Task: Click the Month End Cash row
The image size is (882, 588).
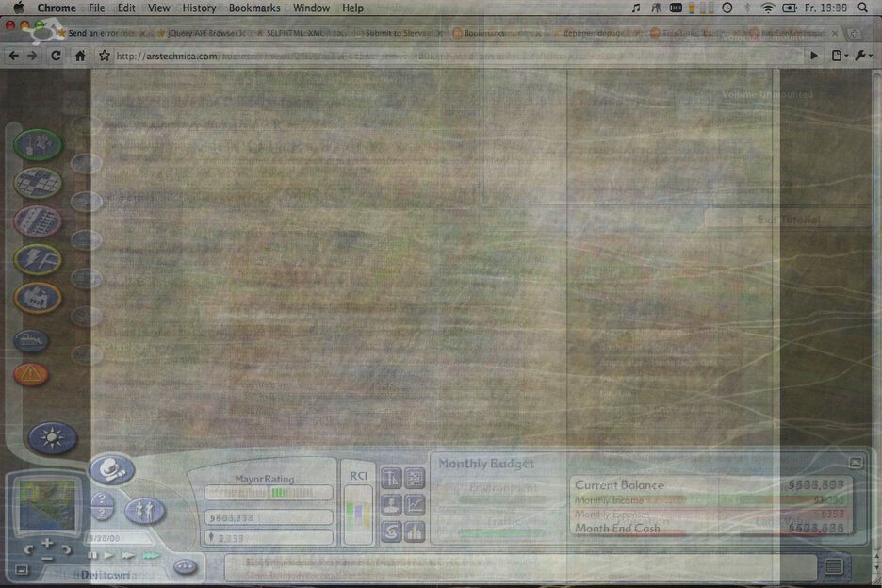Action: [x=711, y=529]
